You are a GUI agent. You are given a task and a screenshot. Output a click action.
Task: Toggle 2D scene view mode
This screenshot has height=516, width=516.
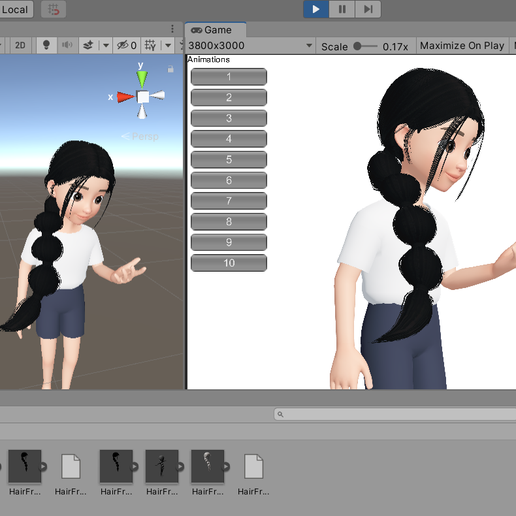pyautogui.click(x=20, y=45)
